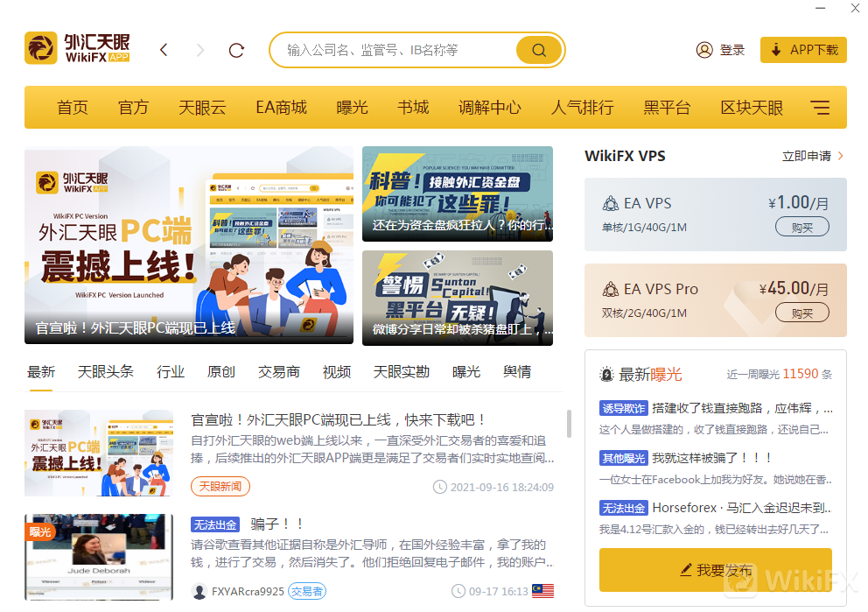The width and height of the screenshot is (868, 612).
Task: Click the WikiFX logo icon
Action: [41, 49]
